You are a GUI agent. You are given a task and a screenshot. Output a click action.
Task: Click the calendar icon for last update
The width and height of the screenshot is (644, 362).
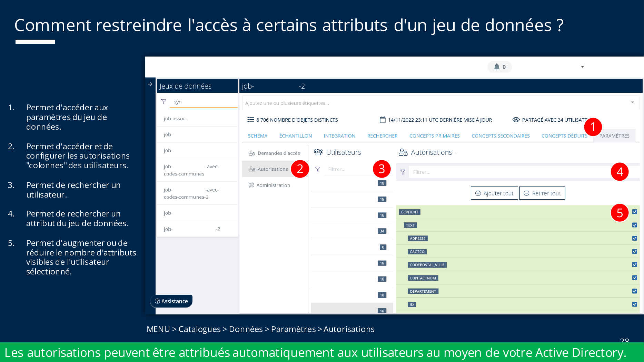[x=382, y=120]
